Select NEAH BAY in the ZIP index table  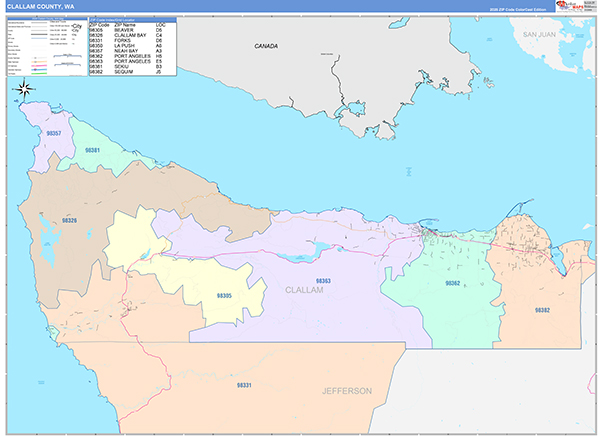click(x=126, y=51)
